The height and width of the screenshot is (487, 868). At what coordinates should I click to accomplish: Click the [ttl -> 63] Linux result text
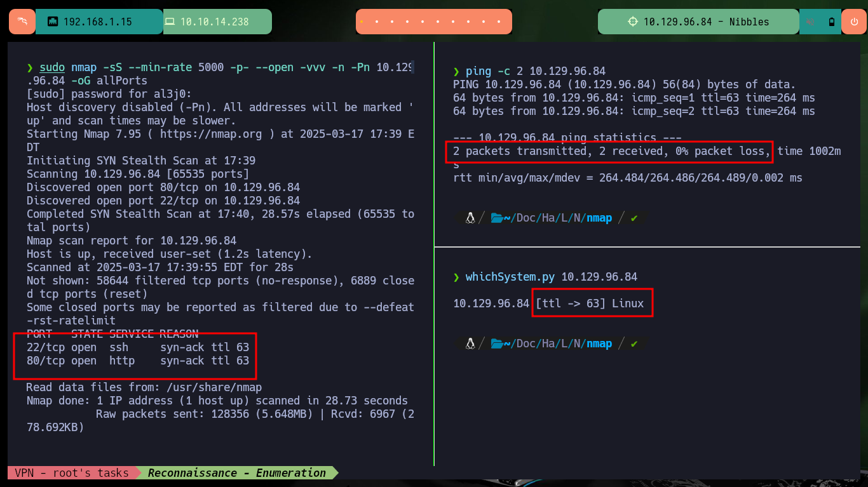coord(590,304)
